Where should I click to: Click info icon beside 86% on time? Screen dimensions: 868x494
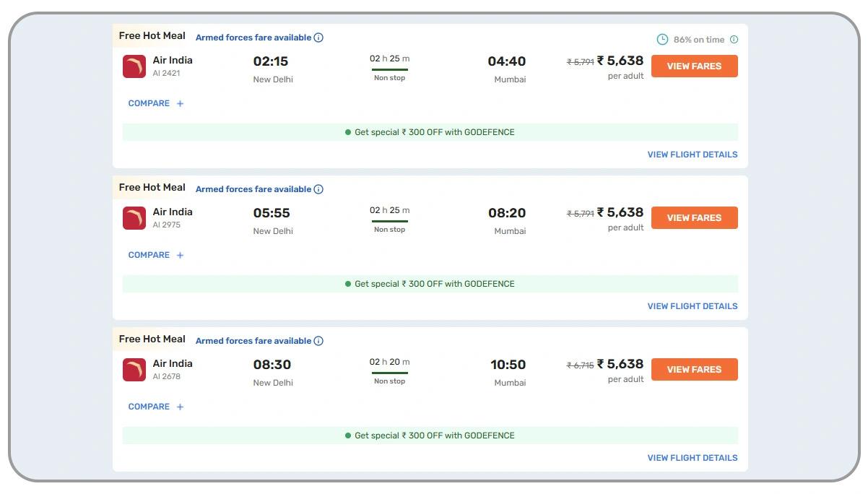tap(734, 40)
